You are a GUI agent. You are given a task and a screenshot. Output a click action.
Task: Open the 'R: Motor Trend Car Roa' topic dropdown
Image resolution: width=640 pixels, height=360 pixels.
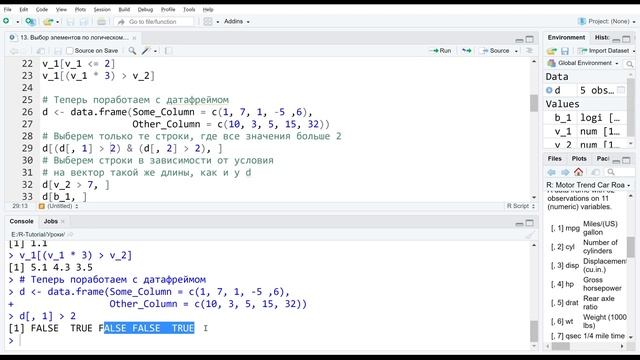[x=589, y=185]
